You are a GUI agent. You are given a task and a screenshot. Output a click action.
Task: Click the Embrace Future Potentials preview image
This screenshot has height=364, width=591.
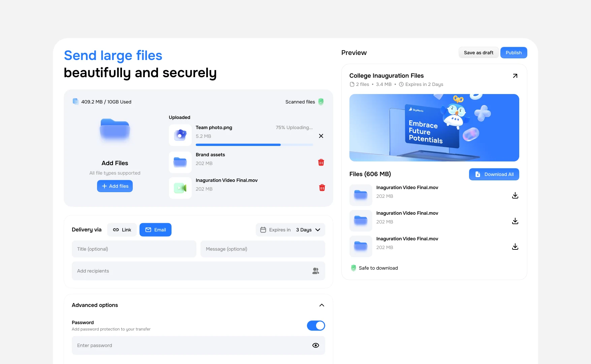pos(434,128)
